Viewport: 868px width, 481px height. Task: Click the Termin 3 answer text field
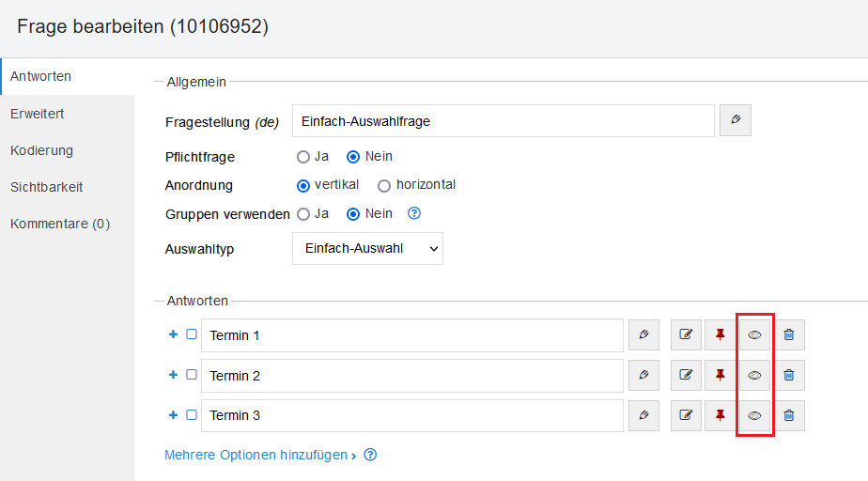click(x=412, y=415)
